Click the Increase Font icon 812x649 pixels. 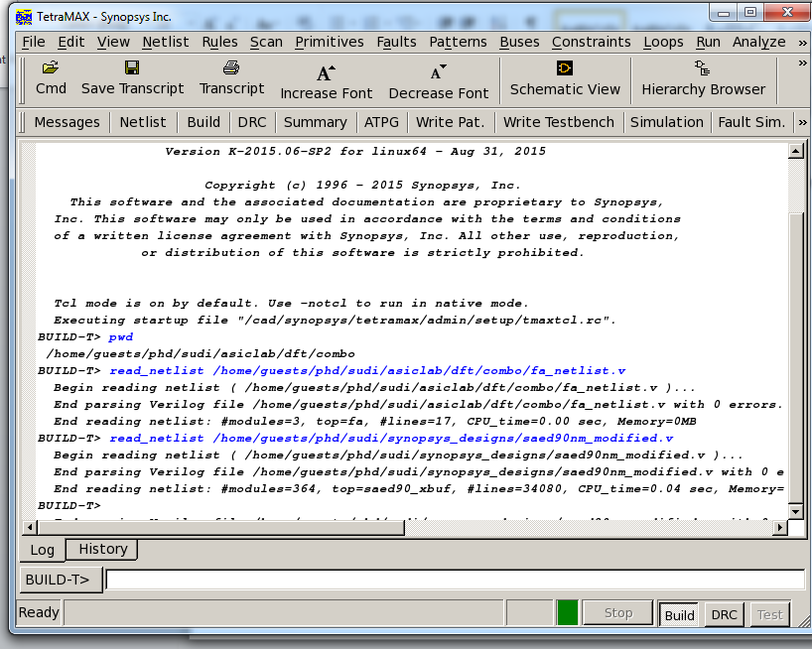coord(327,73)
